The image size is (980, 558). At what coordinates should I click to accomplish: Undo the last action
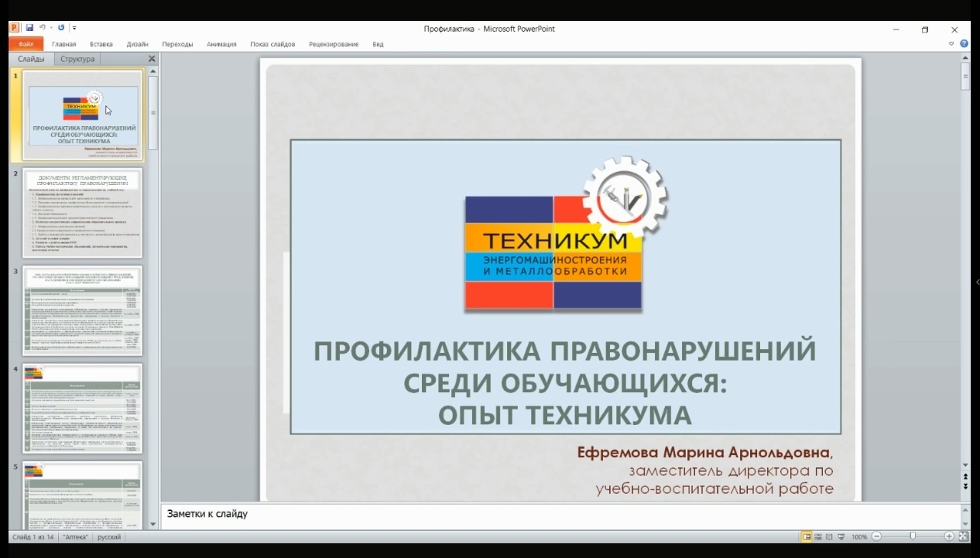click(43, 27)
